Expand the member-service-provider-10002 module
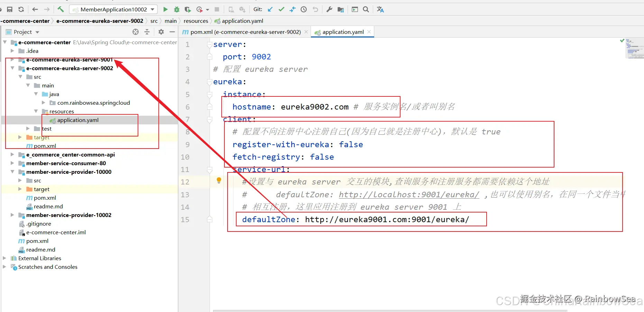The width and height of the screenshot is (644, 312). pyautogui.click(x=12, y=215)
